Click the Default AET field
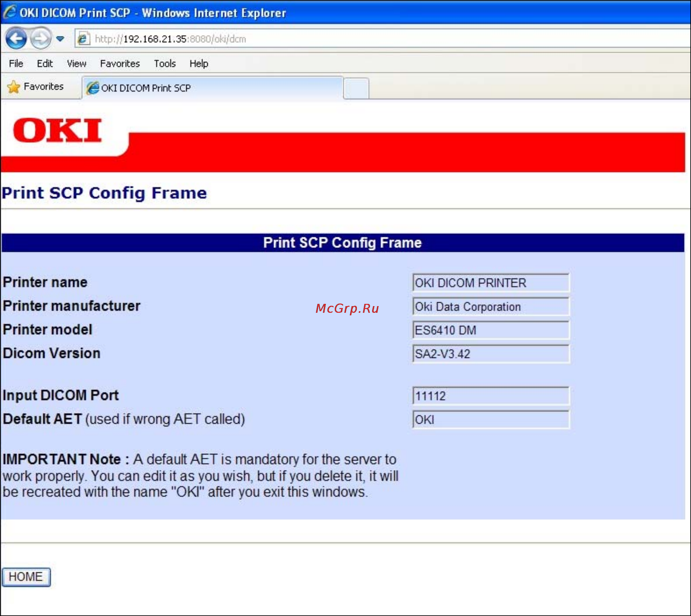The width and height of the screenshot is (691, 616). pos(491,420)
